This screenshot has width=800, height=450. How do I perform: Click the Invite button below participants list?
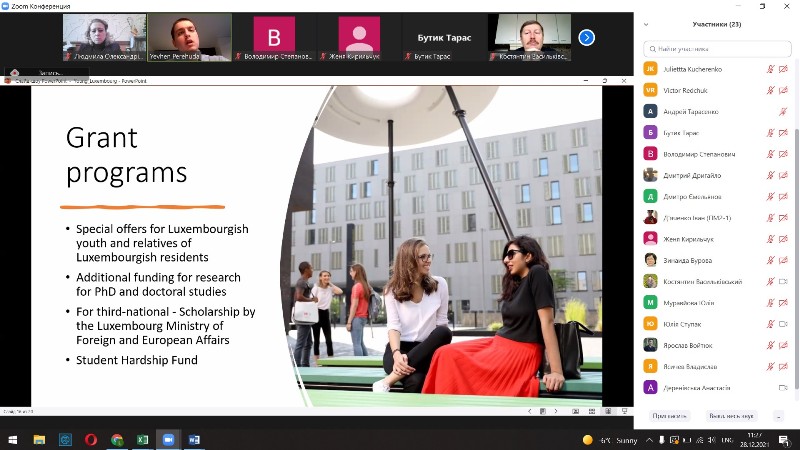click(x=669, y=415)
